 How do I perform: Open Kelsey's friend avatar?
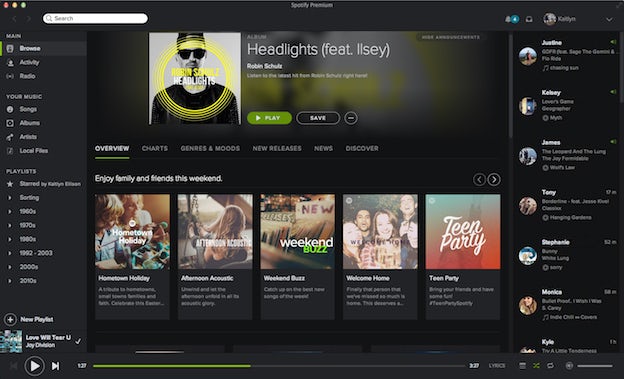click(x=528, y=106)
